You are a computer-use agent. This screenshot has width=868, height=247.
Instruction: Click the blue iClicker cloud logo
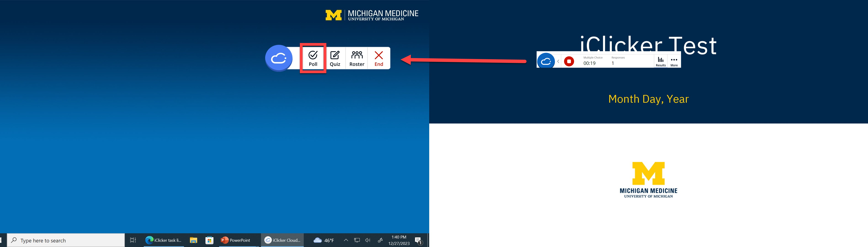click(x=279, y=58)
